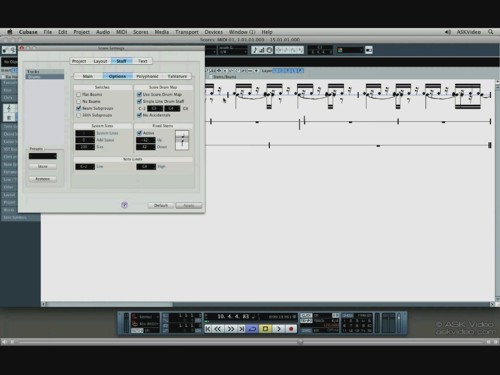This screenshot has width=500, height=375.
Task: Click the fast forward transport button
Action: (x=231, y=329)
